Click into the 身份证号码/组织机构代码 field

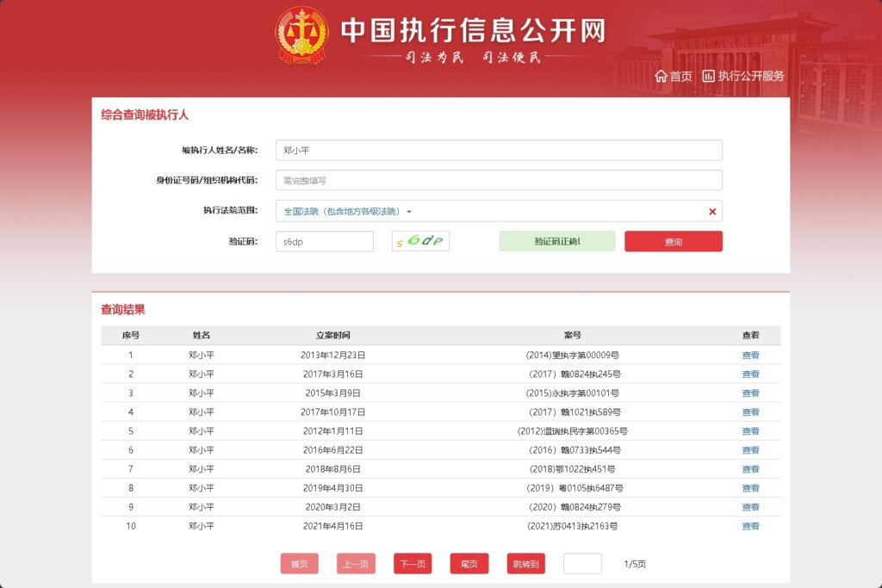pos(499,181)
